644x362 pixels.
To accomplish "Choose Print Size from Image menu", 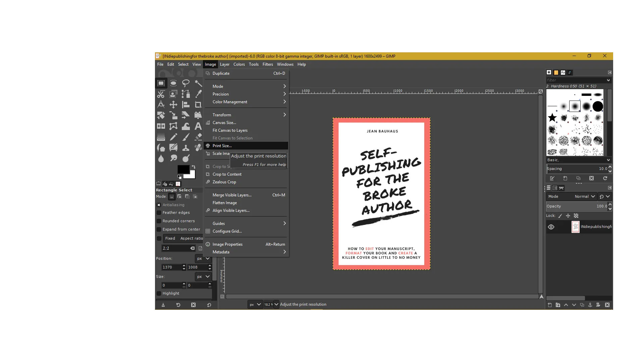I will (222, 146).
